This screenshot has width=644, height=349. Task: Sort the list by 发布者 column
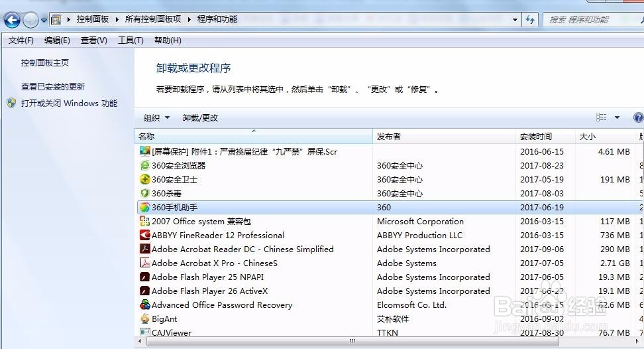tap(444, 137)
